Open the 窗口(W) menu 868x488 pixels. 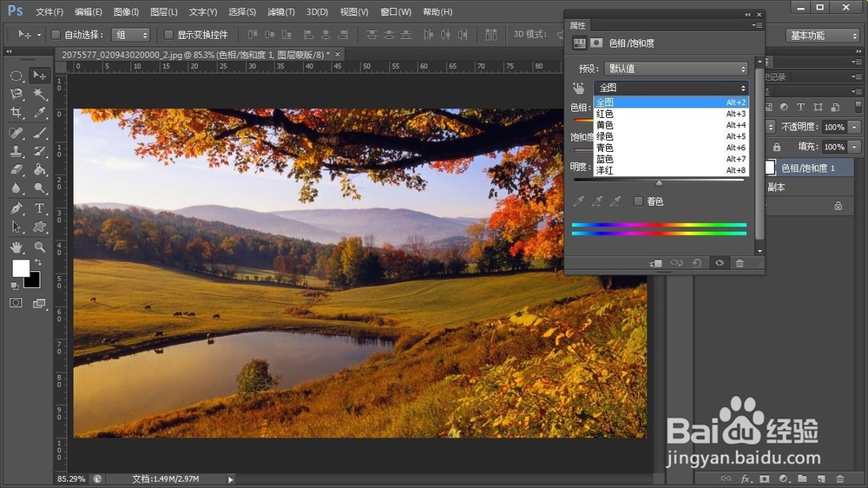click(396, 11)
